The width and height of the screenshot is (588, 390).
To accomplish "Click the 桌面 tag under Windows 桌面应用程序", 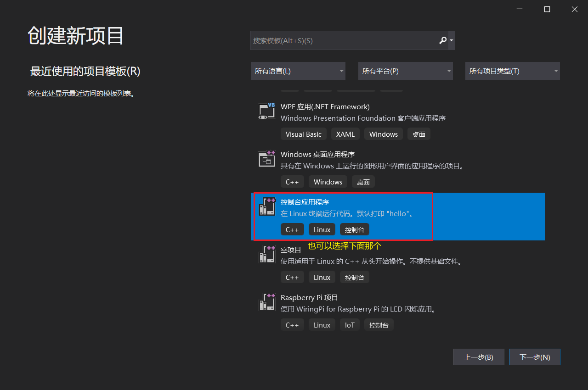I will pos(363,182).
